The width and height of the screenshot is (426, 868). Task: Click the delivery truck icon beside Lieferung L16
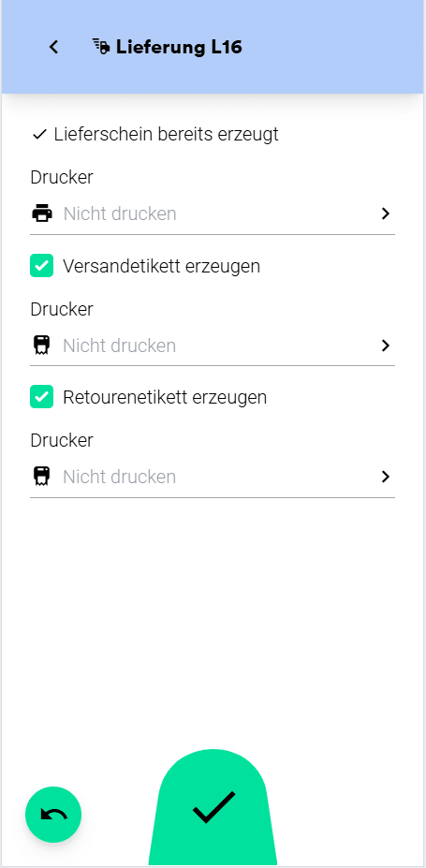(x=101, y=47)
